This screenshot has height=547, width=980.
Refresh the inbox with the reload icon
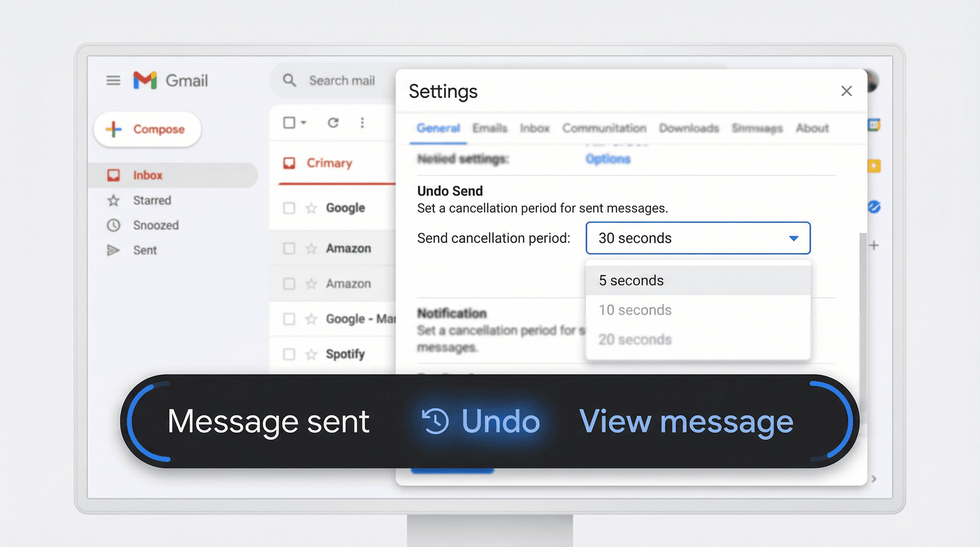coord(333,122)
